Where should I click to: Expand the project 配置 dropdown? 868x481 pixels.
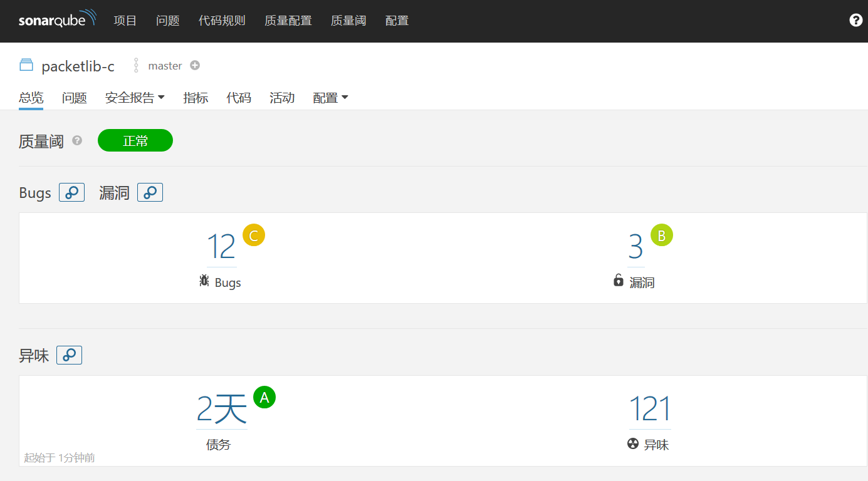tap(330, 98)
